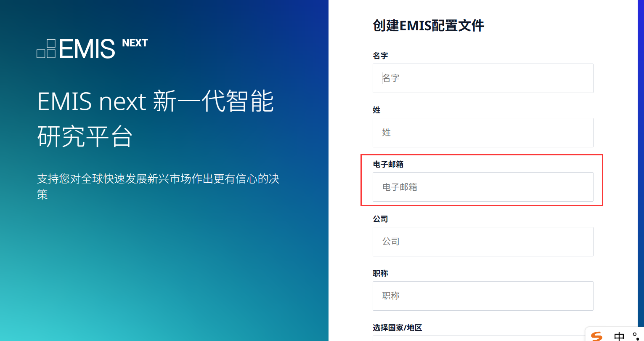644x341 pixels.
Task: Click the 公司 company input field
Action: 482,242
